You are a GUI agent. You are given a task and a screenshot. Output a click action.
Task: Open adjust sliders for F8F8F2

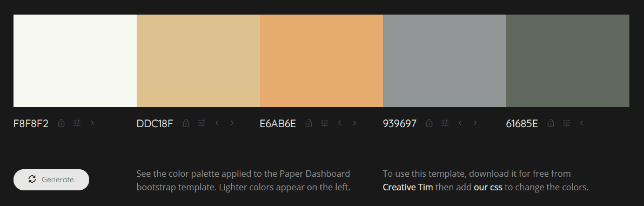point(77,123)
